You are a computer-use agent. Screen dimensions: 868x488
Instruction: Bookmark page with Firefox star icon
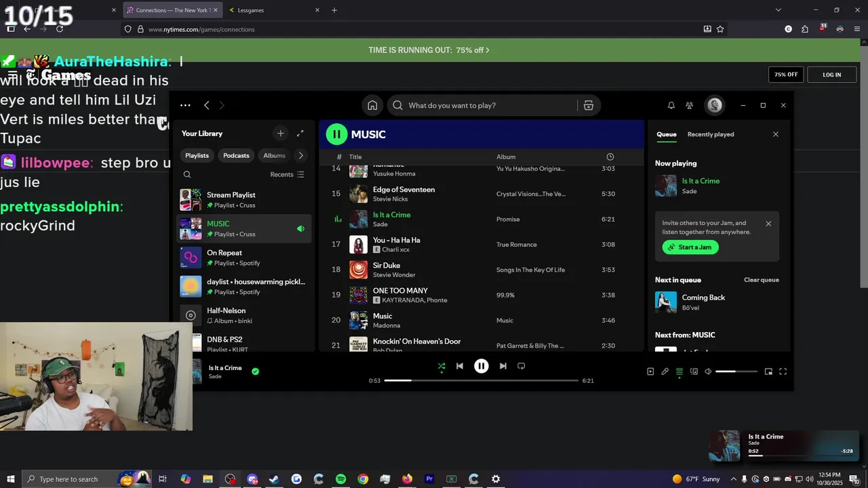coord(720,29)
